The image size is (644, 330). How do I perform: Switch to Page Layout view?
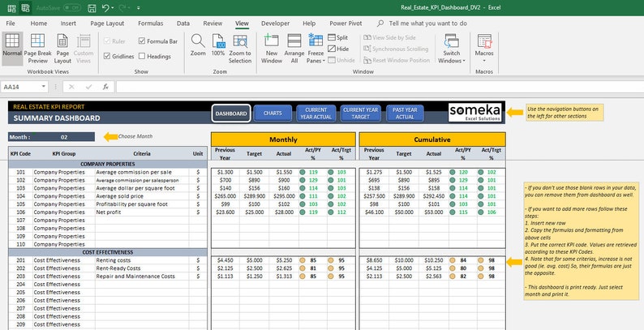pyautogui.click(x=62, y=49)
